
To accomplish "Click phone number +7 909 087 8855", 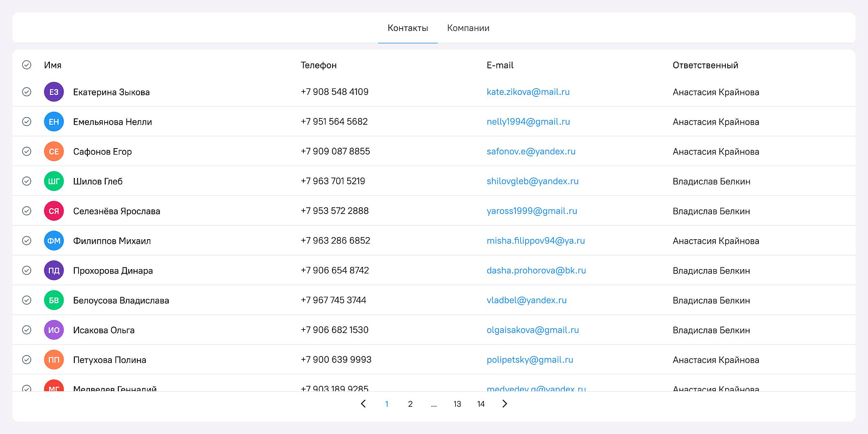I will point(335,151).
